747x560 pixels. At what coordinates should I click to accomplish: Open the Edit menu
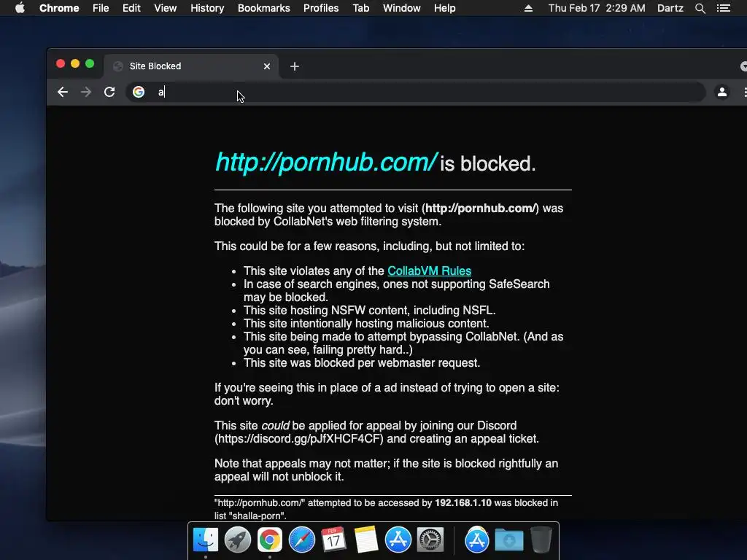click(x=131, y=8)
